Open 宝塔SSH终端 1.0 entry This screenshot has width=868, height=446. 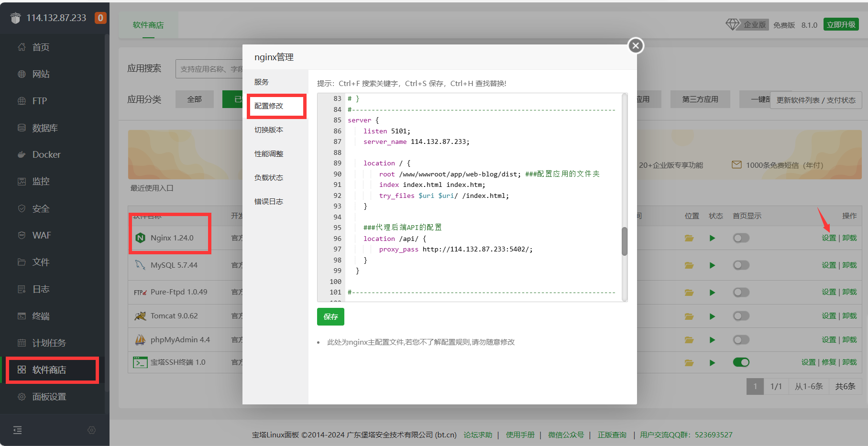[x=178, y=362]
